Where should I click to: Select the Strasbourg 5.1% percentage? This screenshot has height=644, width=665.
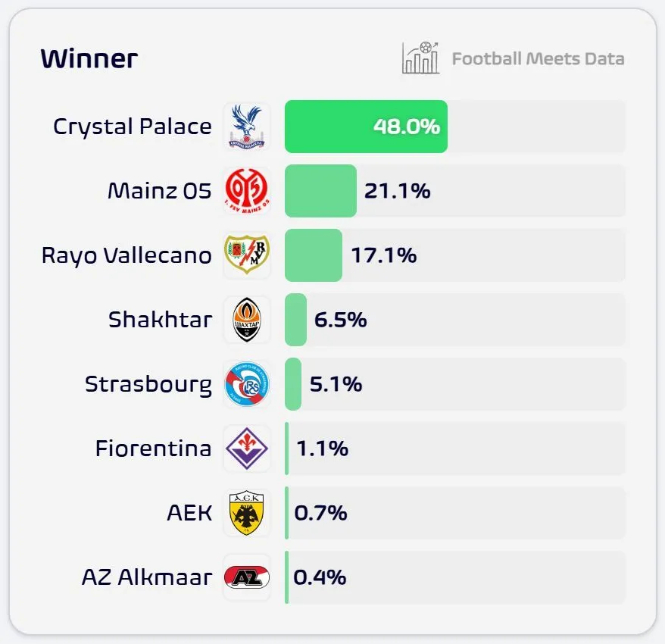pos(336,384)
